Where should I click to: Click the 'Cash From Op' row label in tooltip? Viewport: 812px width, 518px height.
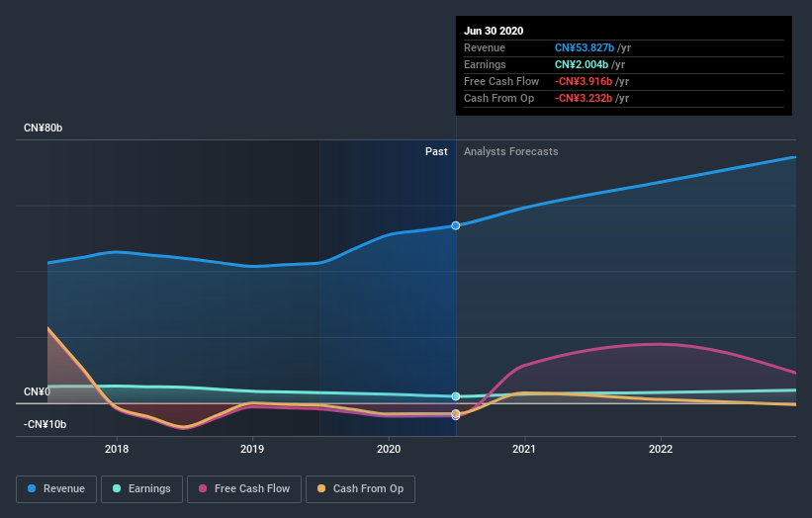pos(498,98)
